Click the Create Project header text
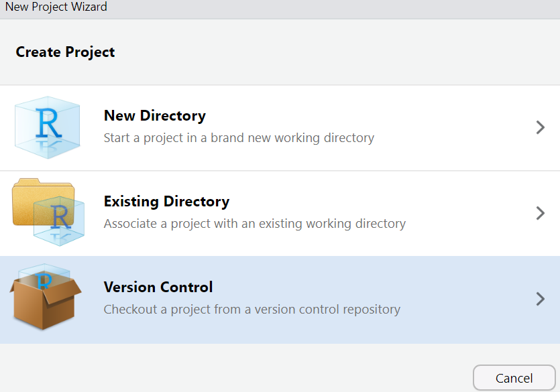This screenshot has width=560, height=392. (x=65, y=52)
